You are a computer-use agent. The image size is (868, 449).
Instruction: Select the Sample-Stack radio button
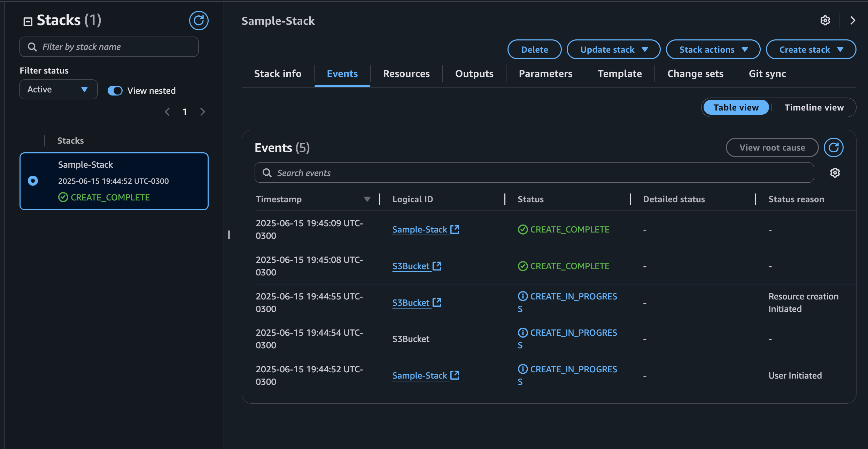click(x=33, y=181)
